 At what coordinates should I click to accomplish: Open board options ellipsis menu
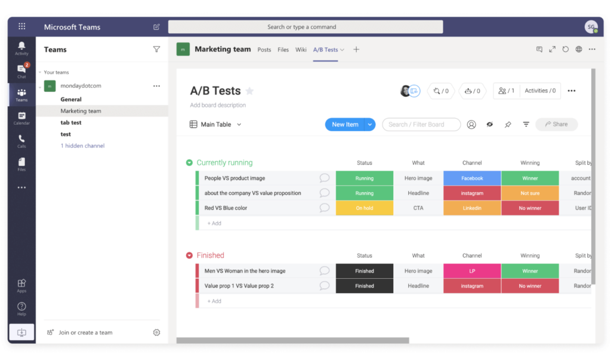[x=571, y=91]
